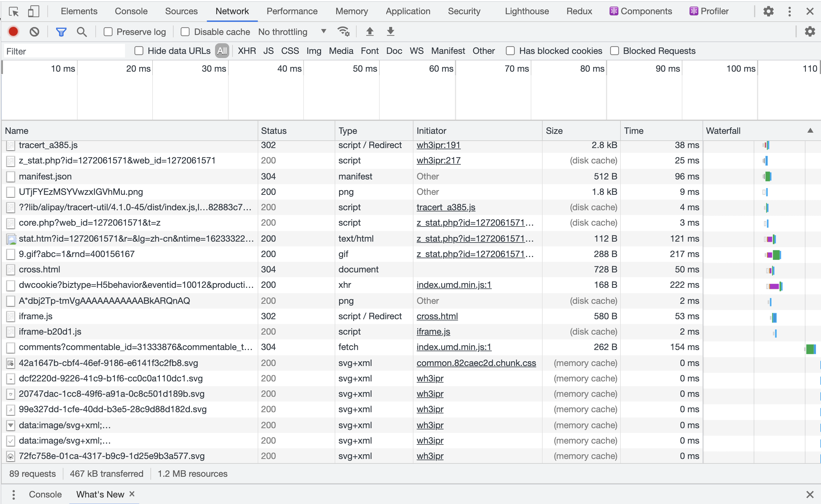Switch to the Console tab
This screenshot has width=821, height=504.
point(131,11)
